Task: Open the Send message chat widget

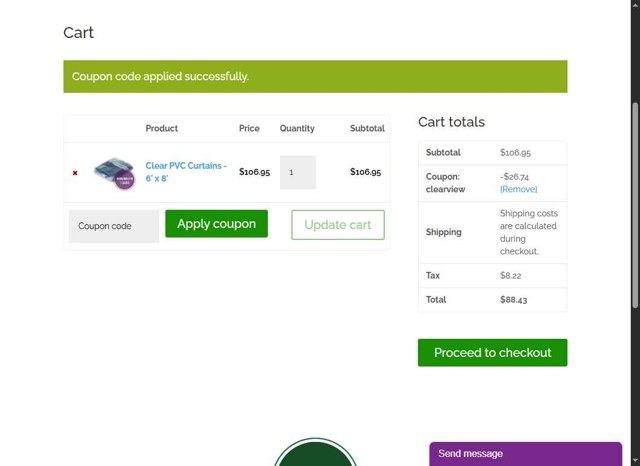Action: coord(525,454)
